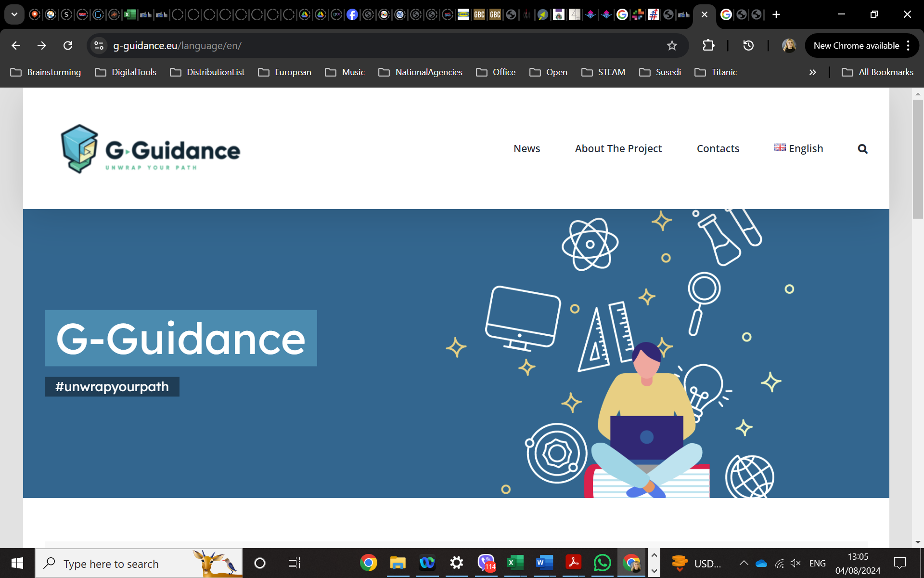This screenshot has height=578, width=924.
Task: Click the Wi-Fi network tray icon
Action: (x=779, y=564)
